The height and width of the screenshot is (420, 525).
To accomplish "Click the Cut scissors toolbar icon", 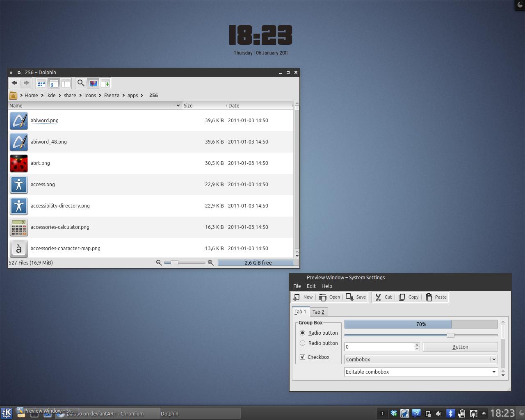I will [x=378, y=297].
